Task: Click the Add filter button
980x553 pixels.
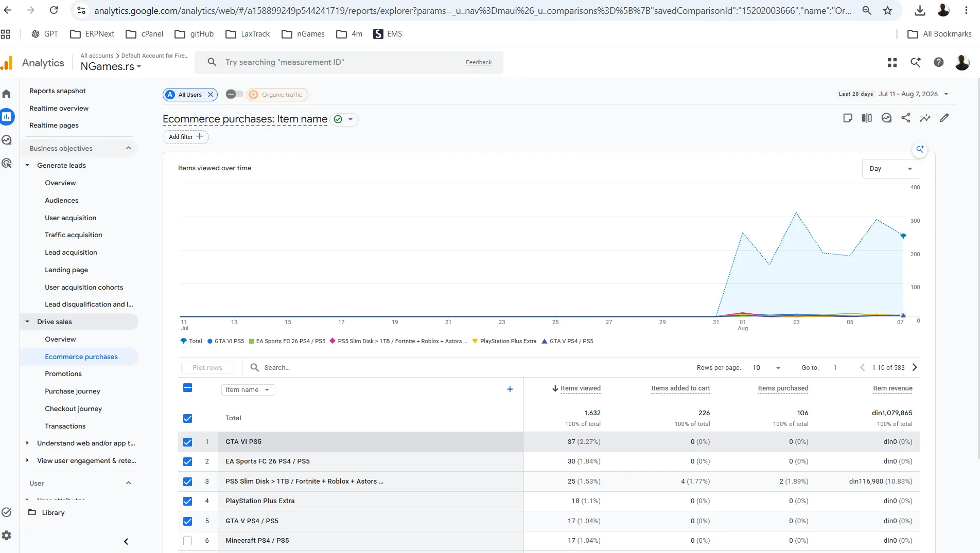Action: tap(186, 137)
